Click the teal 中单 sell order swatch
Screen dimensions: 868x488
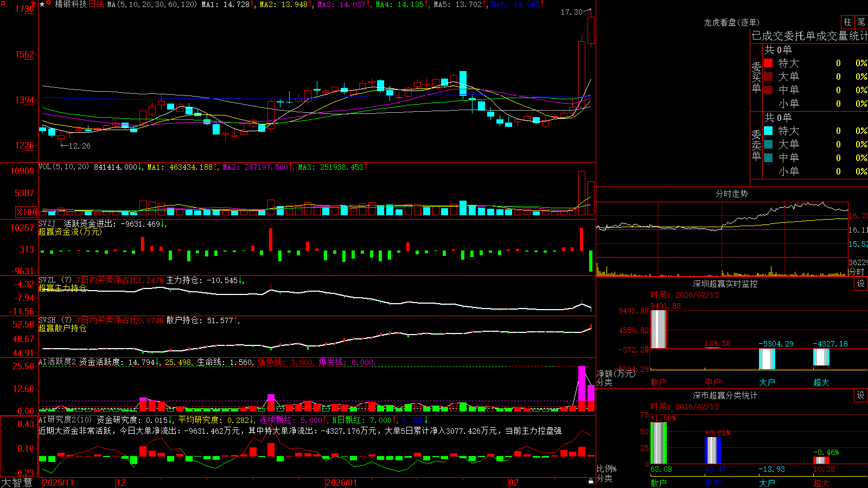tap(768, 158)
